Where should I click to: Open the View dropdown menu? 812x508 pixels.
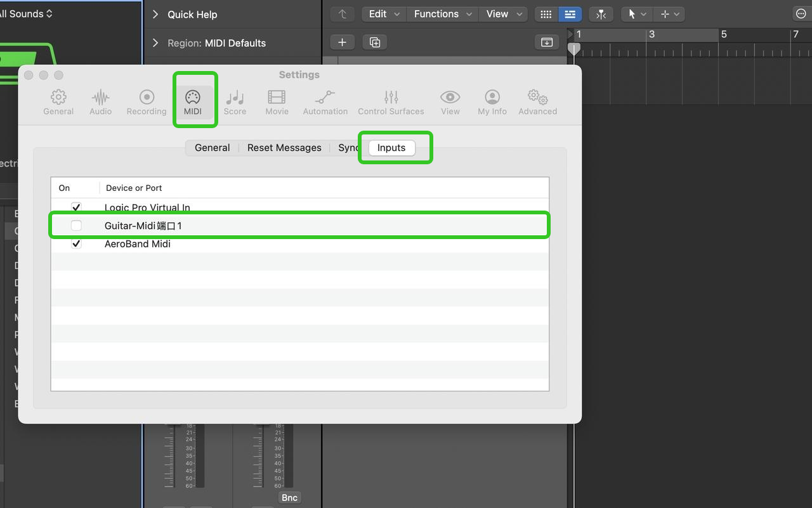pyautogui.click(x=504, y=14)
